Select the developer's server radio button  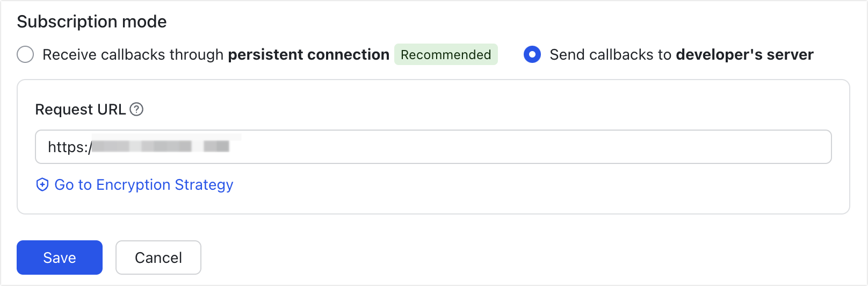(532, 55)
